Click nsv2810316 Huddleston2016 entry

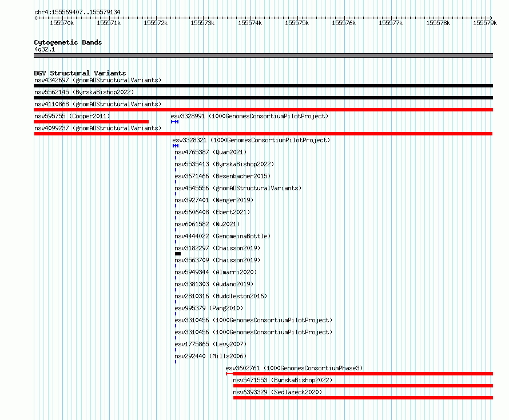click(x=221, y=296)
